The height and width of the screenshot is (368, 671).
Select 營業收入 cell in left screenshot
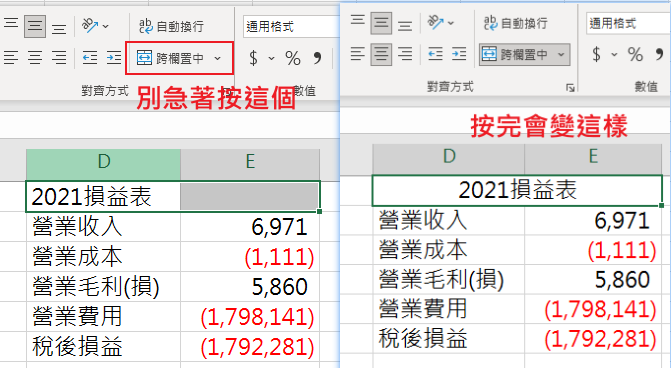103,226
